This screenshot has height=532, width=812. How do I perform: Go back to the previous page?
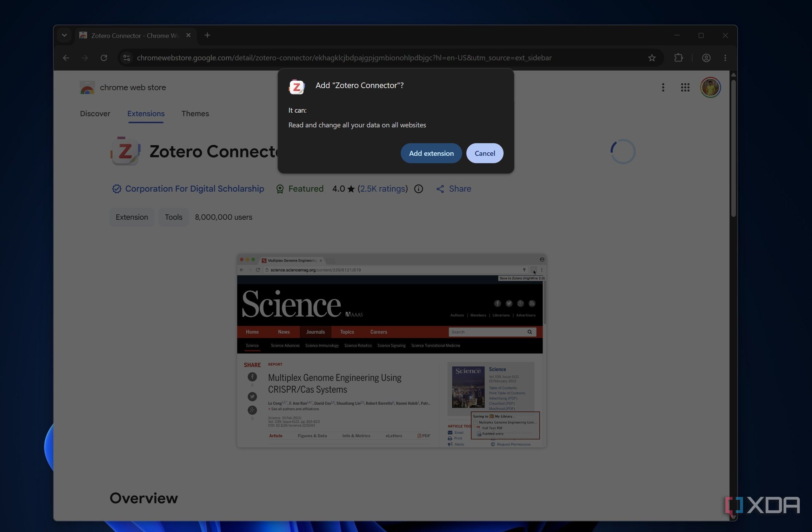click(x=66, y=58)
